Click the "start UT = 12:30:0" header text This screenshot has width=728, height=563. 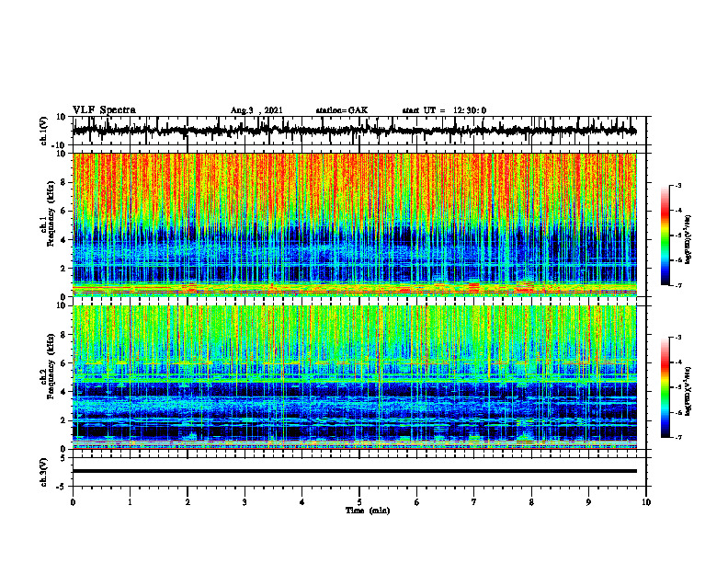tap(444, 110)
